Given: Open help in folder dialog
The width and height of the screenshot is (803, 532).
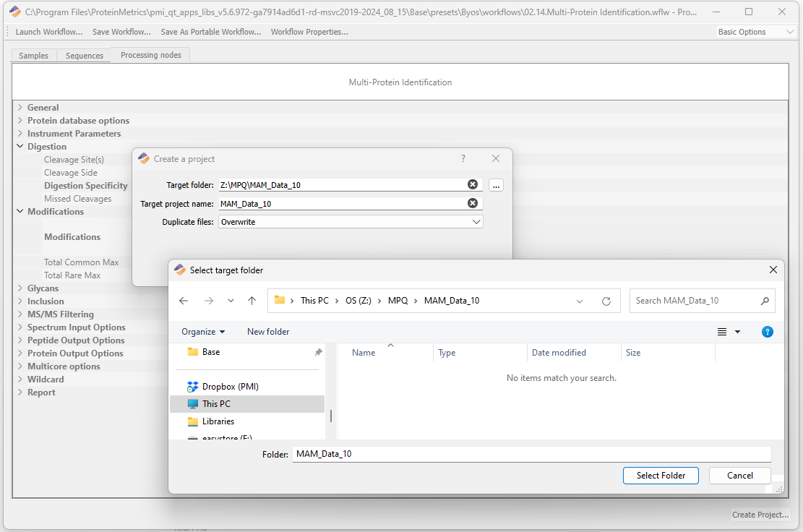Looking at the screenshot, I should pyautogui.click(x=767, y=332).
